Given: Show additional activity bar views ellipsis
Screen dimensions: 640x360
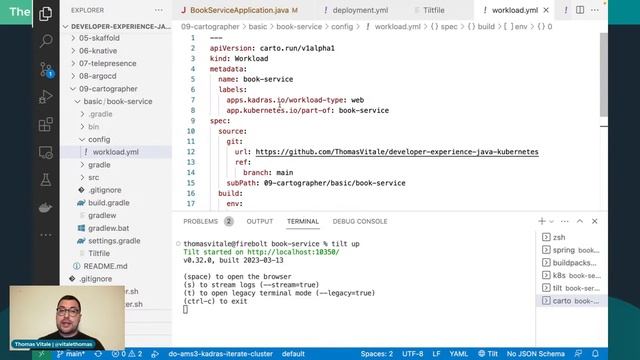Looking at the screenshot, I should [x=46, y=235].
